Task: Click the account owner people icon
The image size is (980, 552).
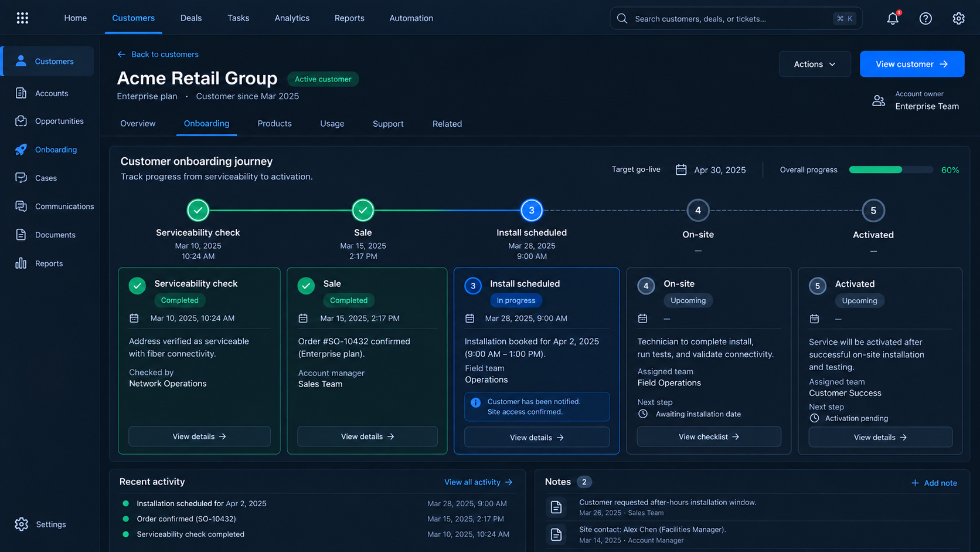Action: tap(879, 101)
